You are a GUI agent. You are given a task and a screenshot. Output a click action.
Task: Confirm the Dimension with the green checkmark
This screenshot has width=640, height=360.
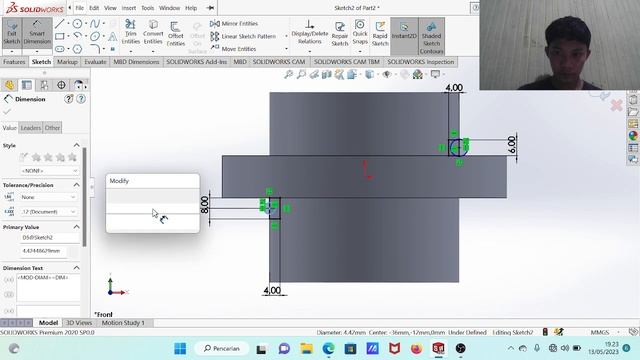click(x=7, y=111)
